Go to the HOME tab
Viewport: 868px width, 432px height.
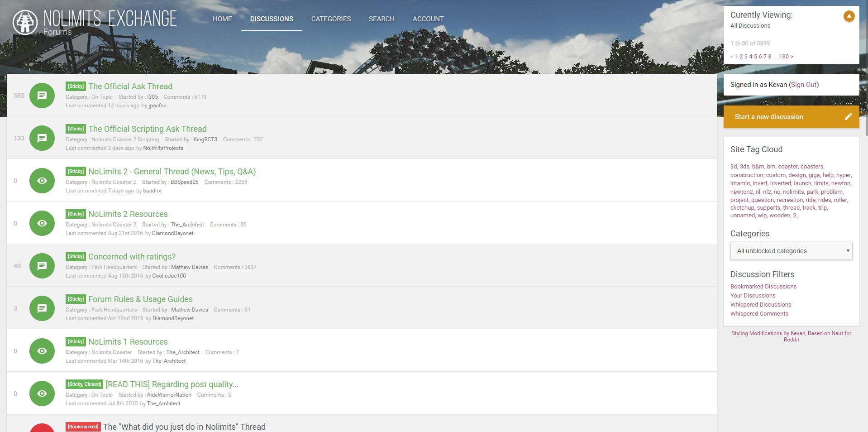[222, 19]
